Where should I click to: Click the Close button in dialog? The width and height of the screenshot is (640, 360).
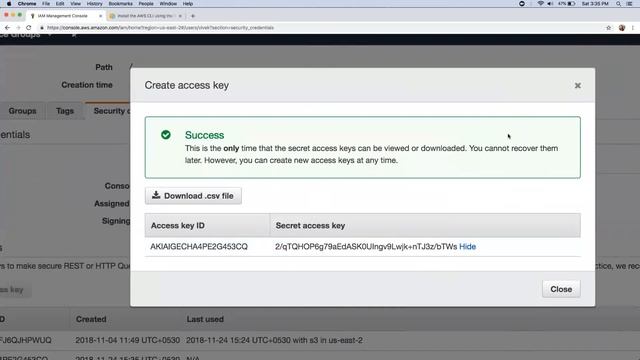coord(561,289)
